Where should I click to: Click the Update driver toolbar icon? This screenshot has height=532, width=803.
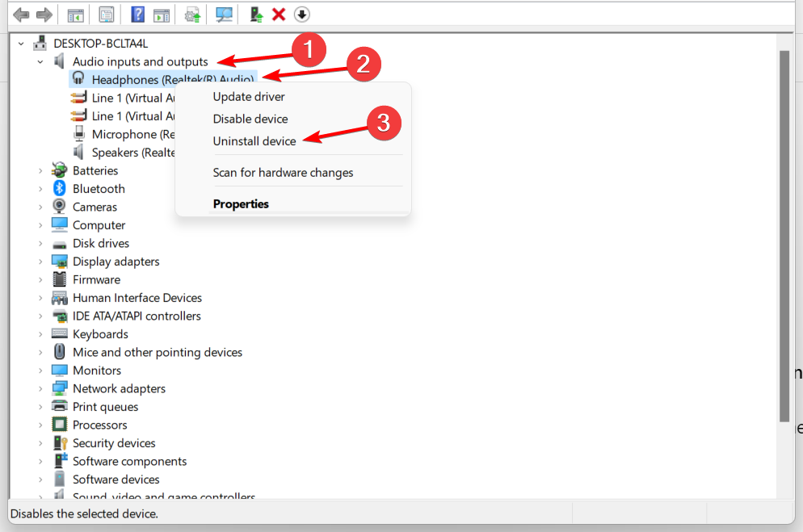(192, 15)
